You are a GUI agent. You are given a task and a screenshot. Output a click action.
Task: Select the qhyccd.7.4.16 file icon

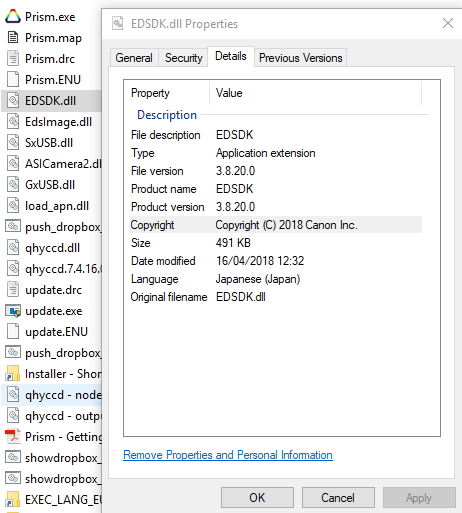13,269
